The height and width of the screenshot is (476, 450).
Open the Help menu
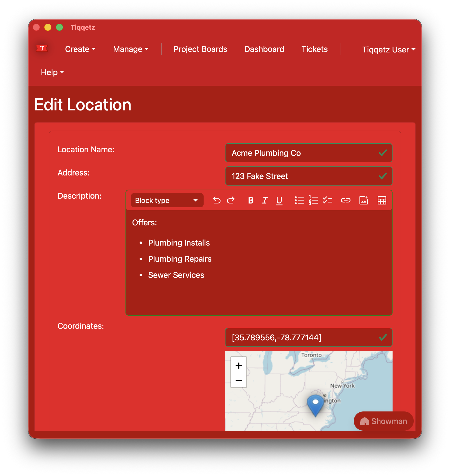pos(52,72)
